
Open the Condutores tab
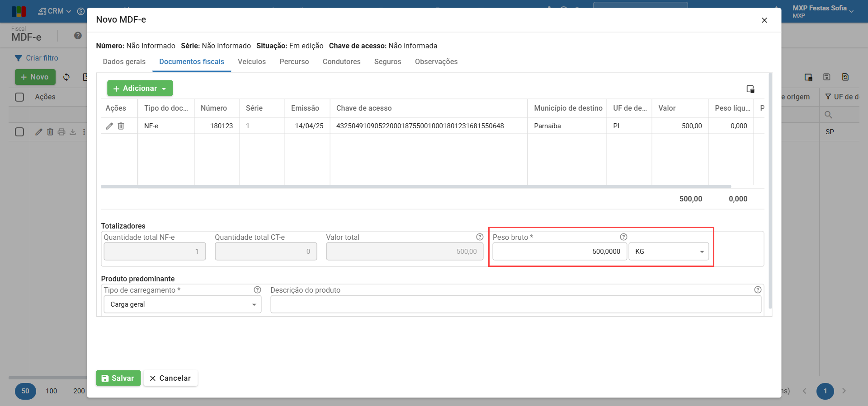[x=341, y=62]
